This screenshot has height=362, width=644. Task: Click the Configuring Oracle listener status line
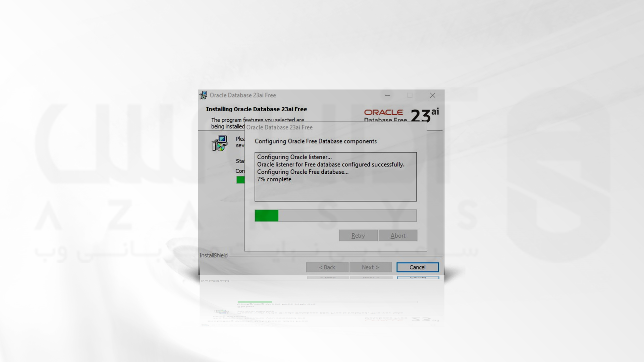pyautogui.click(x=294, y=157)
